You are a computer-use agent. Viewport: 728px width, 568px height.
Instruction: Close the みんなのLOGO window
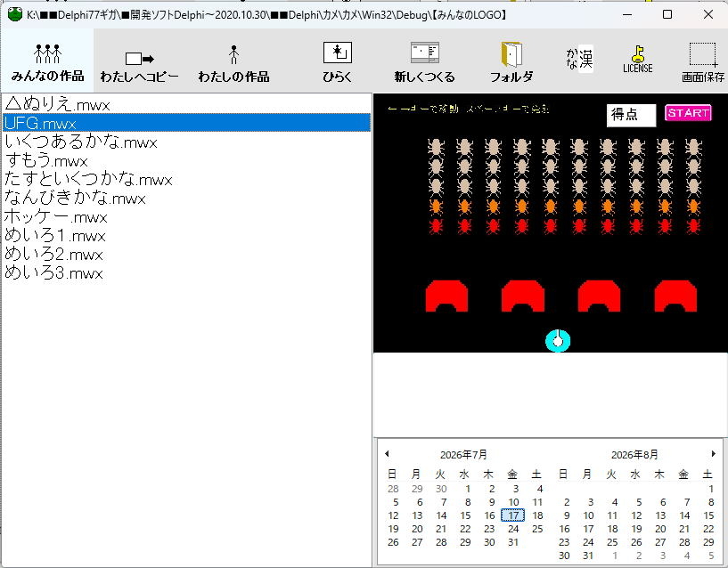pyautogui.click(x=708, y=14)
